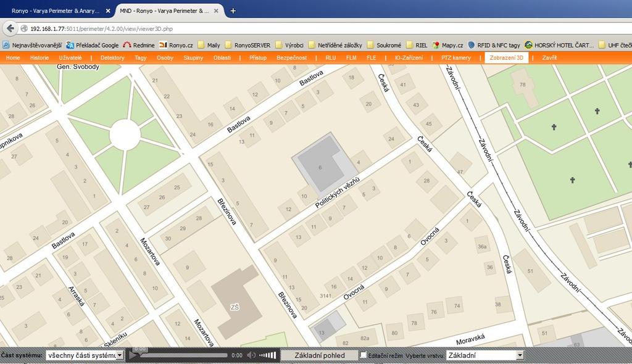Adjust the volume level bars

[x=268, y=355]
